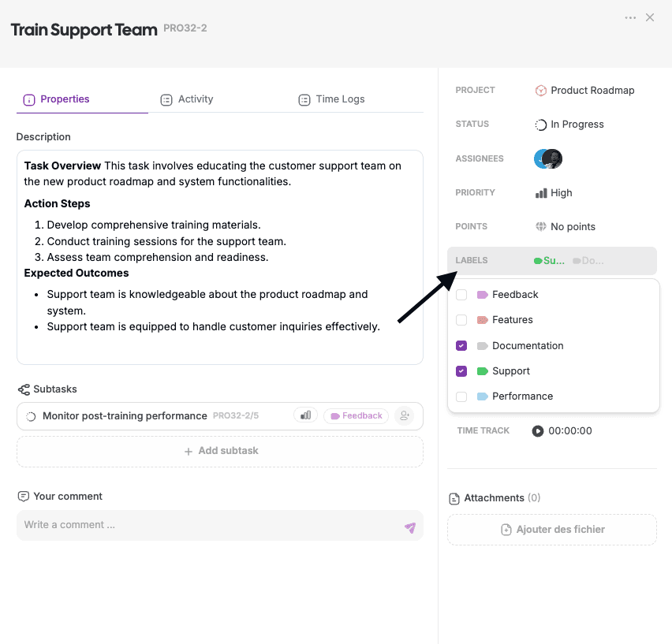The width and height of the screenshot is (672, 644).
Task: Click the 00:00:00 time track value
Action: [x=570, y=430]
